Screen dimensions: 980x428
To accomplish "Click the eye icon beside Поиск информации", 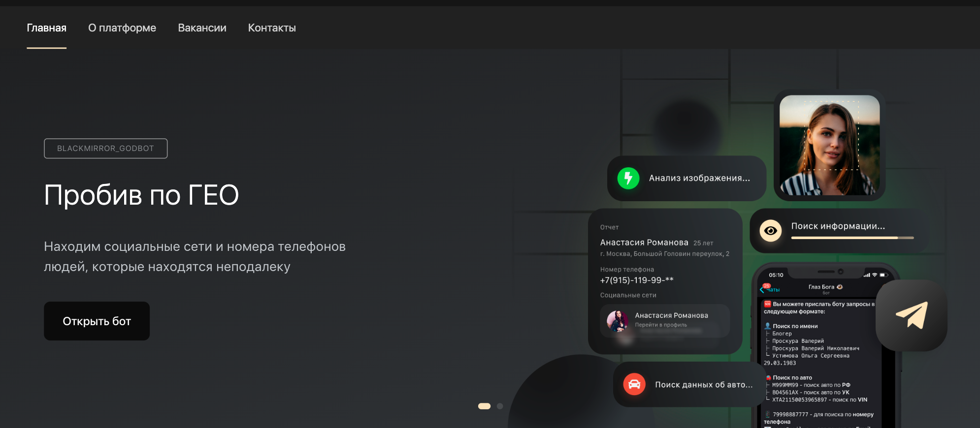I will (x=771, y=231).
